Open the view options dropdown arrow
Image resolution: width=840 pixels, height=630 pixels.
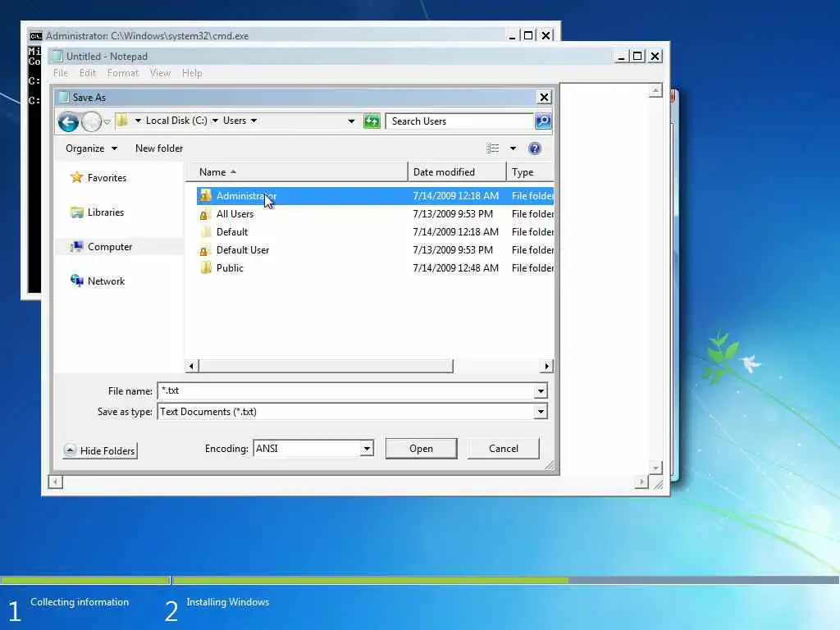pos(513,148)
